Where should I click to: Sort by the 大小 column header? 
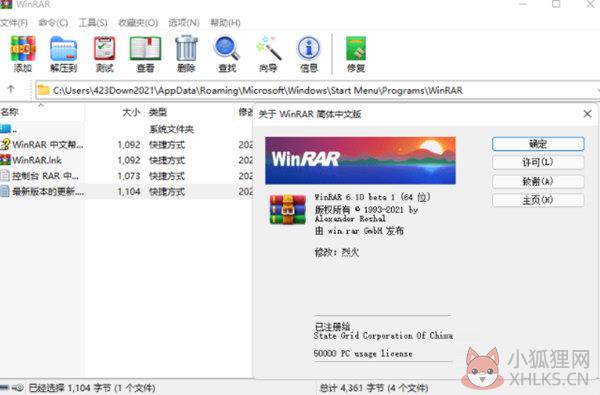pos(131,112)
